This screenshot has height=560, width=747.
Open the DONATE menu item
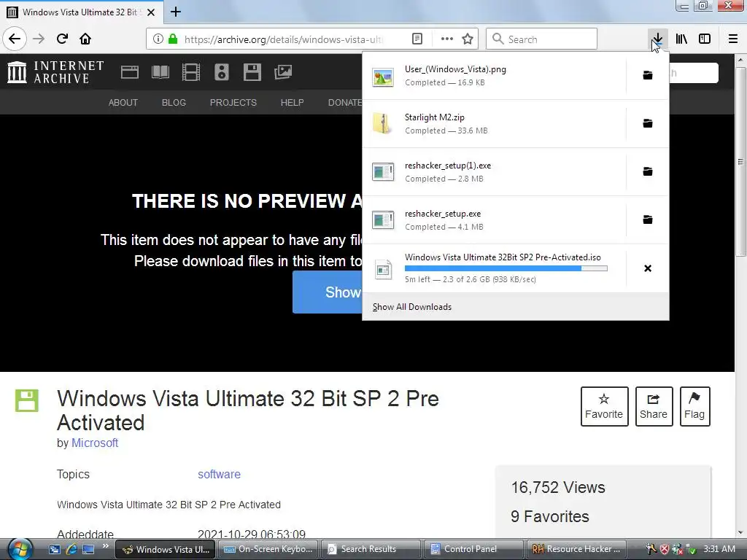pos(345,102)
